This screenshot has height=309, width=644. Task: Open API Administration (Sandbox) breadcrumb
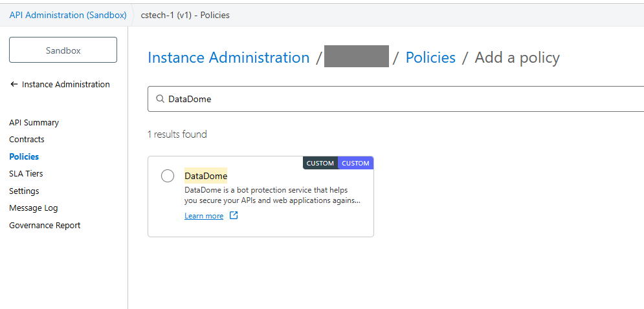click(68, 15)
